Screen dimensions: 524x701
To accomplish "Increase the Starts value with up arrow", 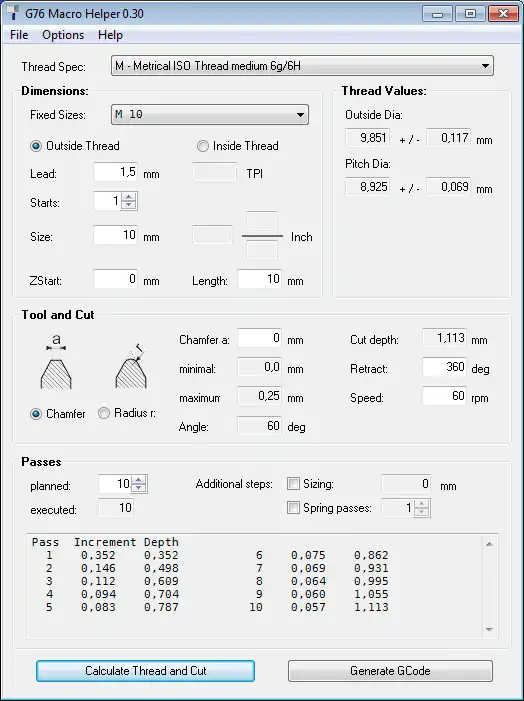I will [x=129, y=197].
